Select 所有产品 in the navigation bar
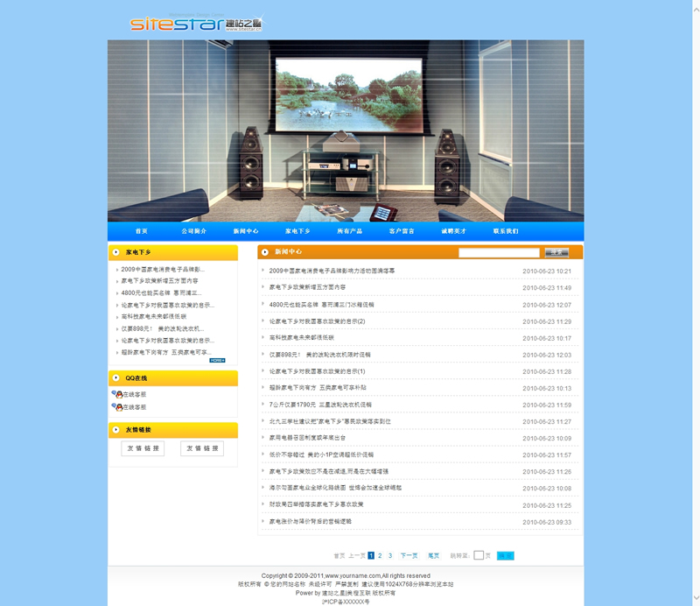Viewport: 700px width, 606px height. pyautogui.click(x=349, y=231)
